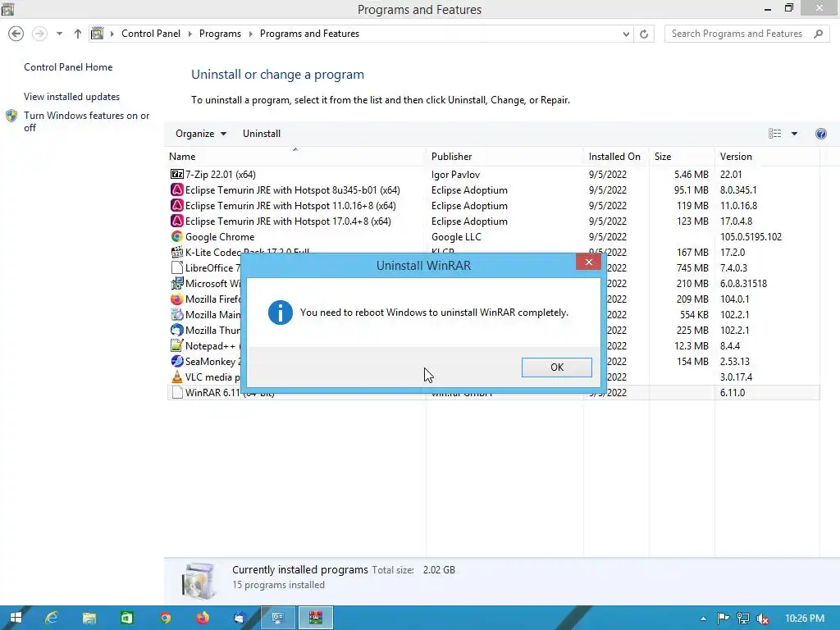Open Control Panel Home link
Image resolution: width=840 pixels, height=630 pixels.
[x=68, y=67]
